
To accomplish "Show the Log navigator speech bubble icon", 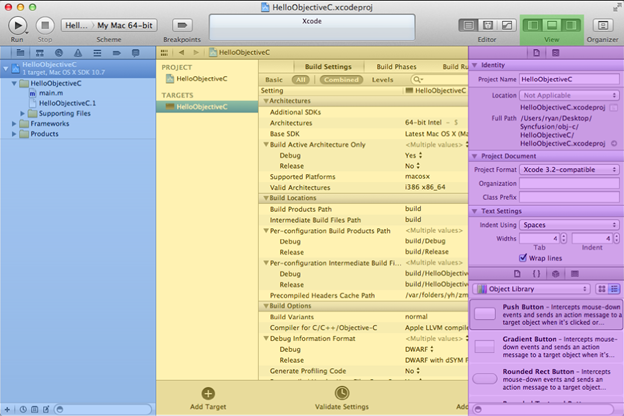I will [135, 53].
